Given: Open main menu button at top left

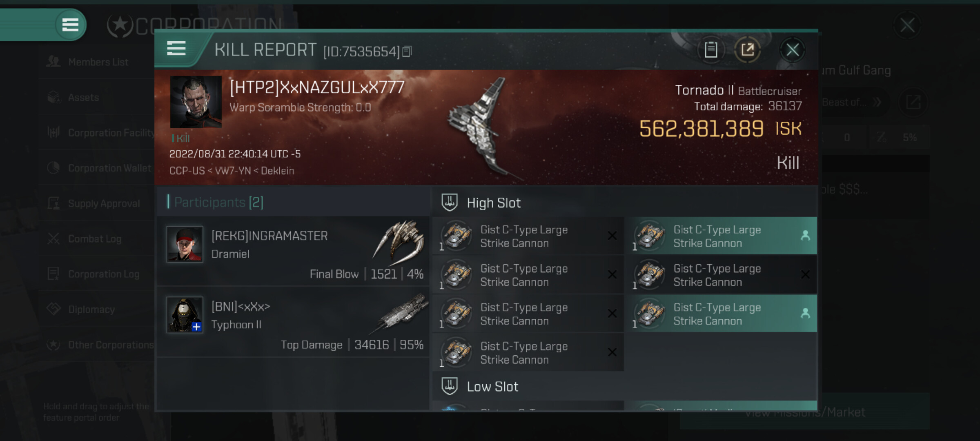Looking at the screenshot, I should click(x=70, y=24).
